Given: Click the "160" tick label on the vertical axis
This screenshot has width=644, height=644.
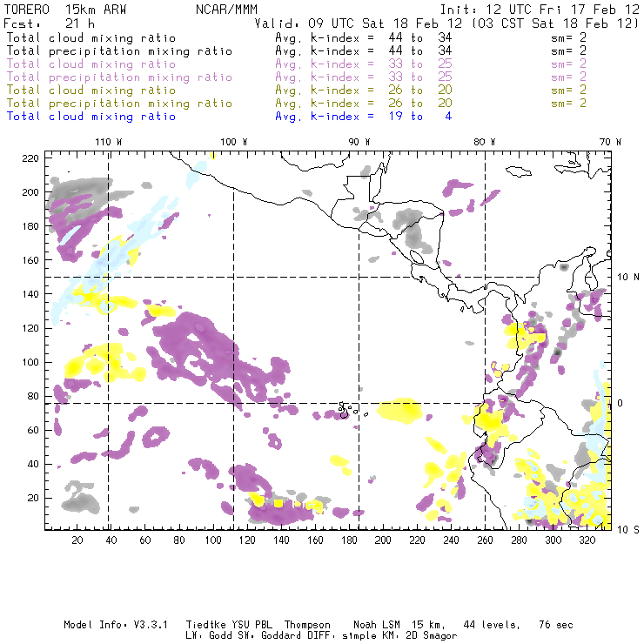Looking at the screenshot, I should click(x=30, y=260).
